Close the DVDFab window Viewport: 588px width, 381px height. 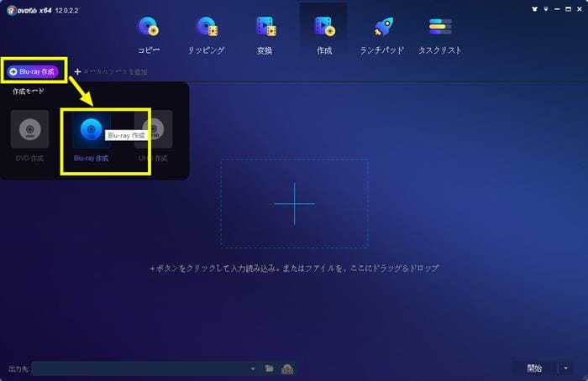(580, 9)
